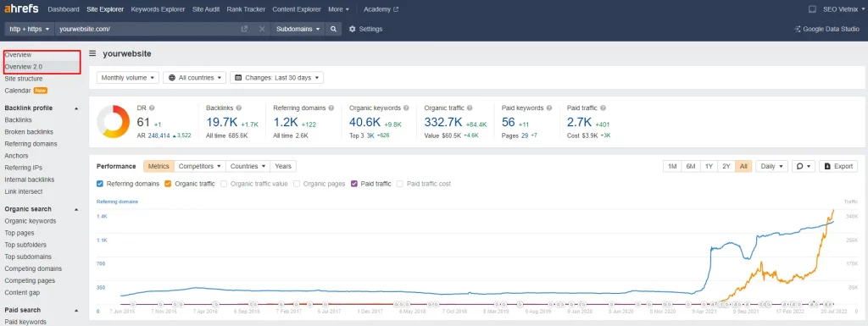Open the Daily interval dropdown
The width and height of the screenshot is (868, 326).
pos(771,166)
